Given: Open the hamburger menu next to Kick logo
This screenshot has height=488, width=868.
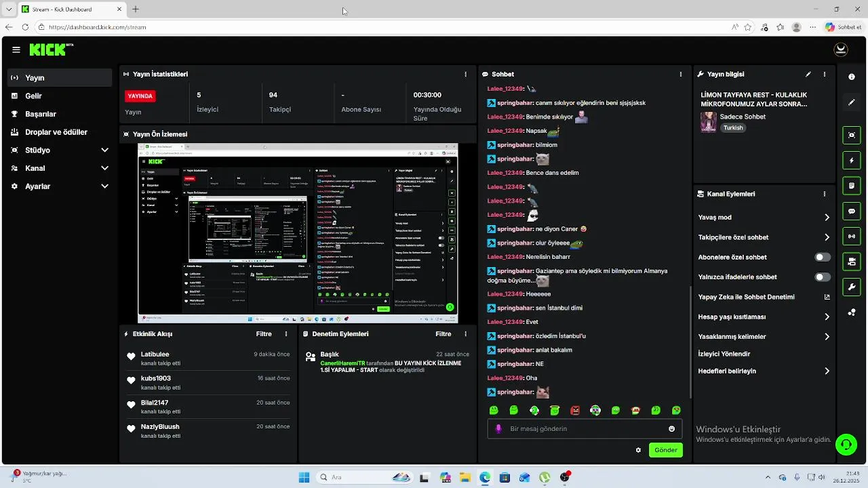Looking at the screenshot, I should [x=16, y=49].
